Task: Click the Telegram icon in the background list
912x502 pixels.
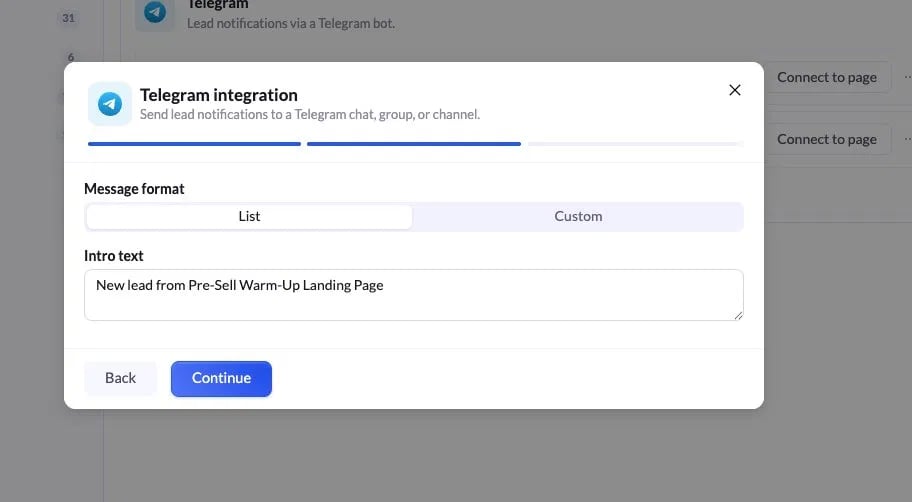Action: pos(155,12)
